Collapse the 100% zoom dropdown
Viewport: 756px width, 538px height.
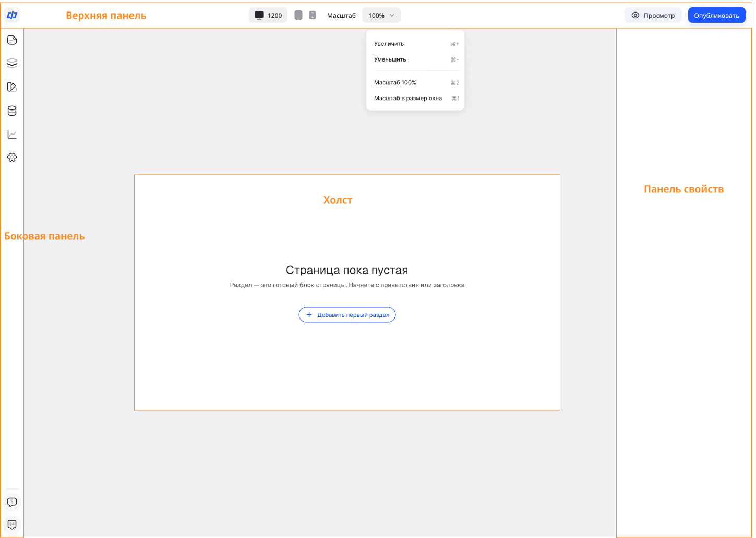[381, 15]
